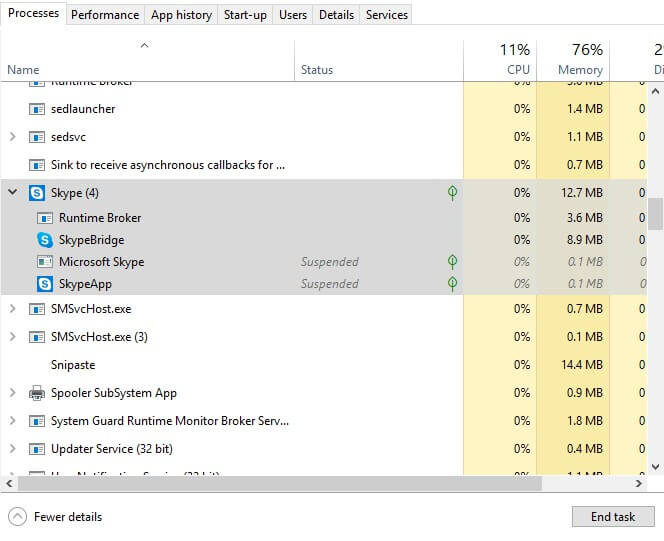Click Fewer details link
664x541 pixels.
68,517
